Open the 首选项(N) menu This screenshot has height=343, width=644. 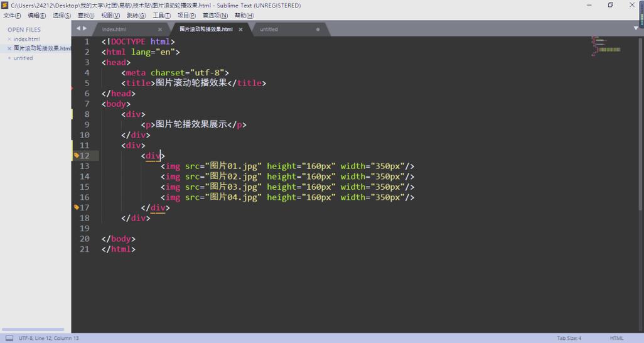click(x=215, y=15)
